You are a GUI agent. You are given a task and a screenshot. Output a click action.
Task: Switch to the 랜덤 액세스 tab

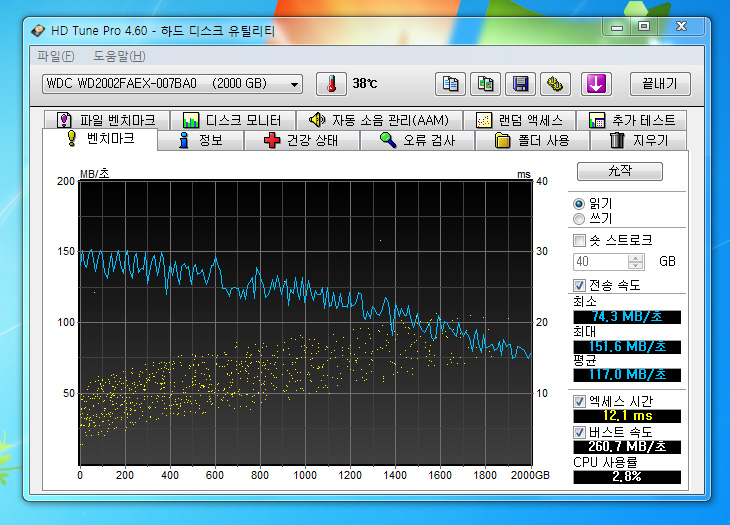click(520, 120)
